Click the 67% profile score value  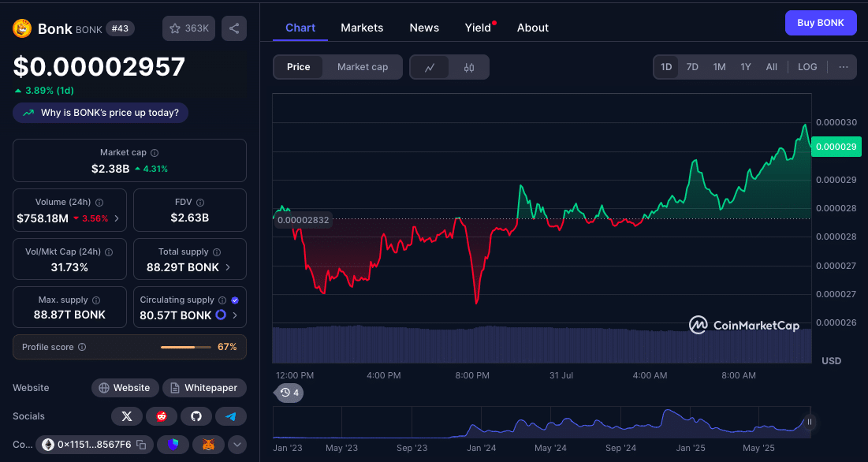[227, 347]
